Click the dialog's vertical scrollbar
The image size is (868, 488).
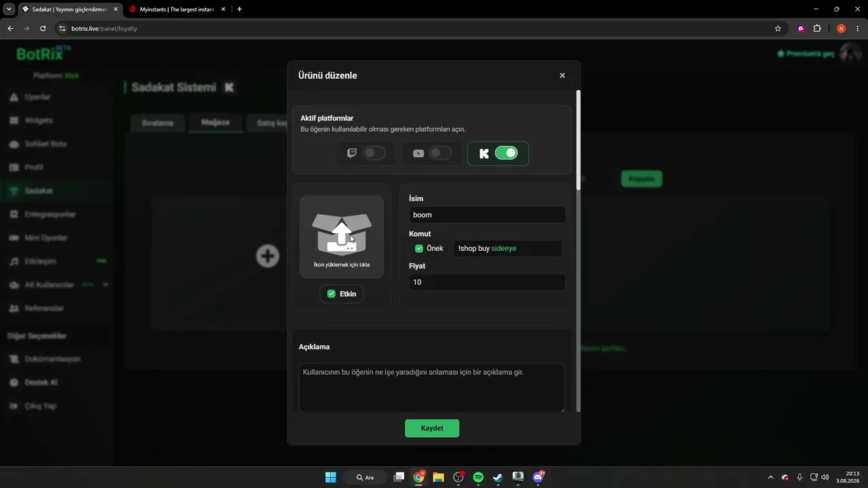click(578, 140)
